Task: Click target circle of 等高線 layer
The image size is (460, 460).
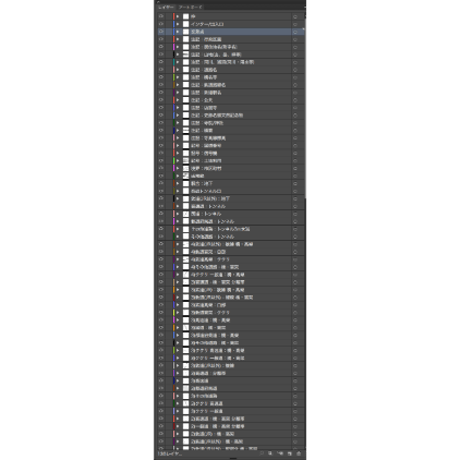Action: [x=295, y=176]
